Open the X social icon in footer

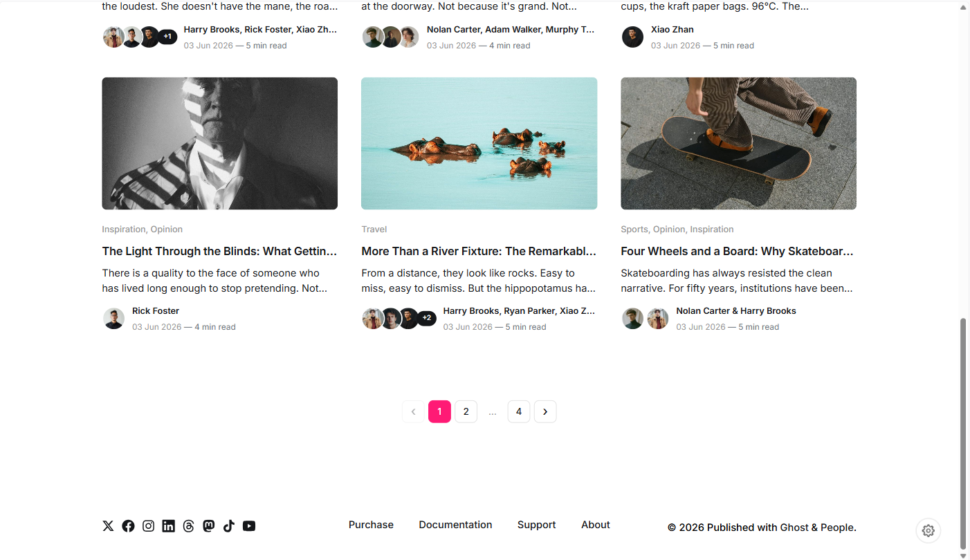[x=108, y=526]
